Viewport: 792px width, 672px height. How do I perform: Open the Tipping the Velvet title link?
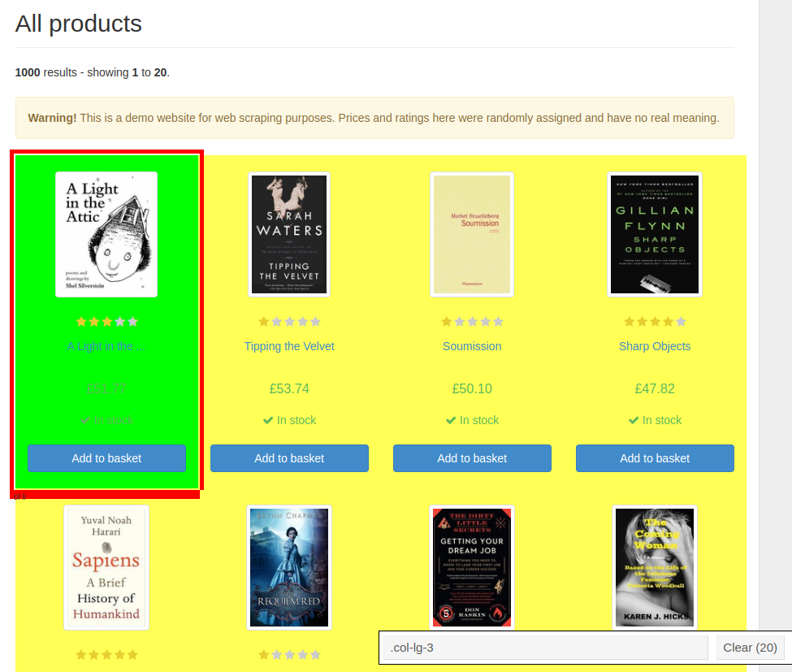click(289, 346)
